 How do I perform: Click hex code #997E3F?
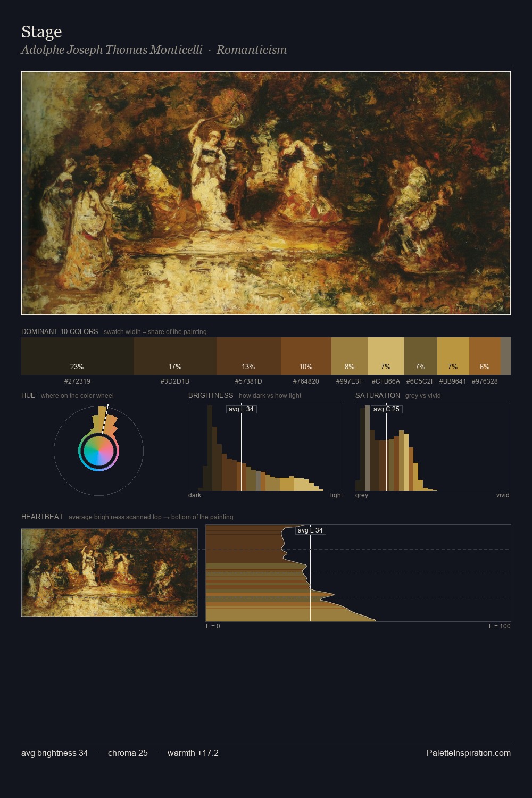(350, 381)
